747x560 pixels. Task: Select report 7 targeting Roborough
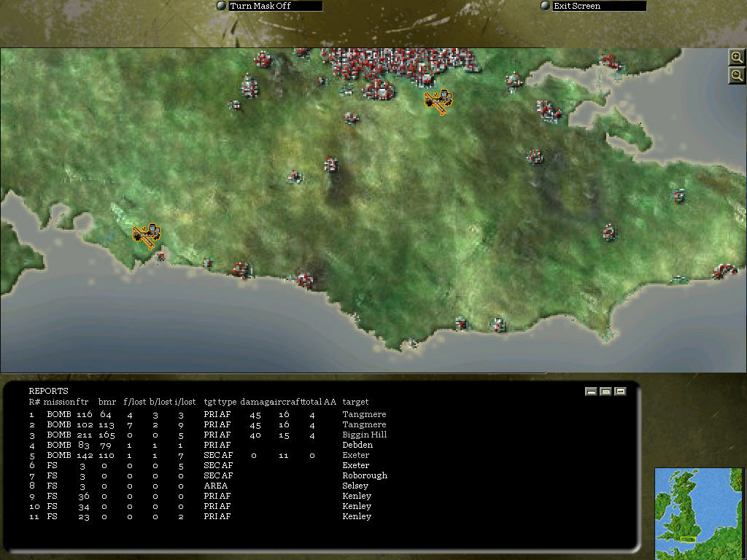(x=208, y=475)
